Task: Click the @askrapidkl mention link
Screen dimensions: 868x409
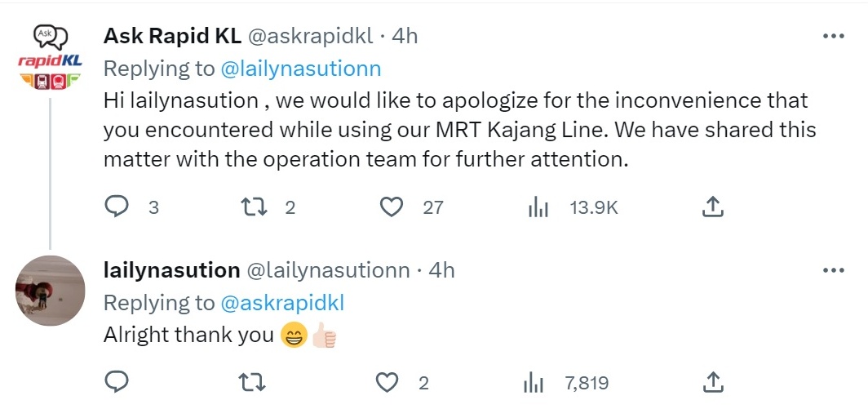Action: (282, 303)
